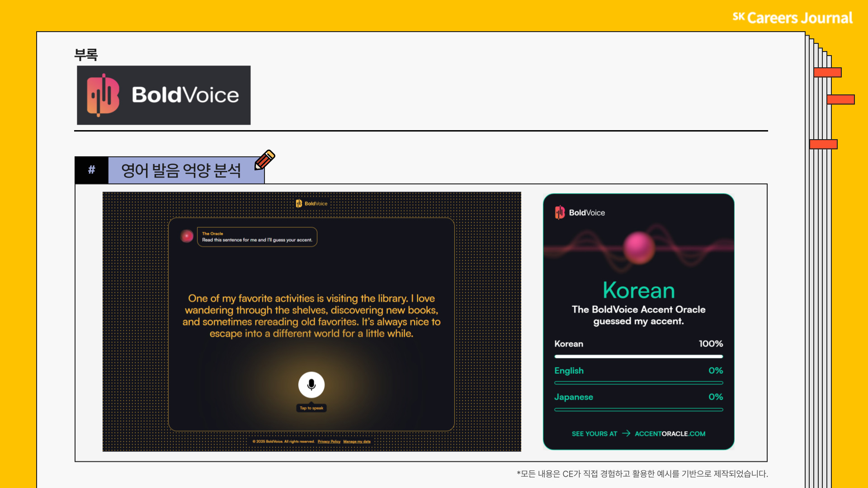
Task: Click the SK Careers Journal title
Action: click(793, 18)
